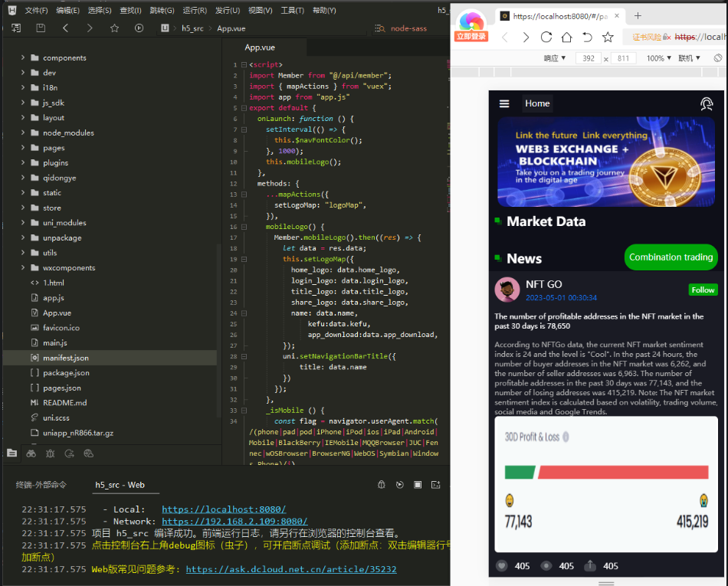Bookmark file with the star icon
This screenshot has height=586, width=728.
[x=114, y=28]
